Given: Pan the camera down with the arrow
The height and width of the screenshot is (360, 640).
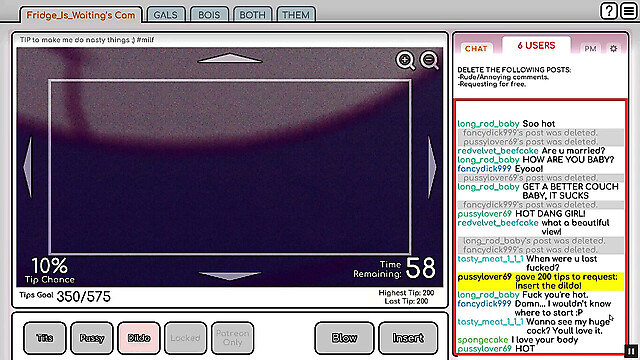Looking at the screenshot, I should click(x=230, y=276).
